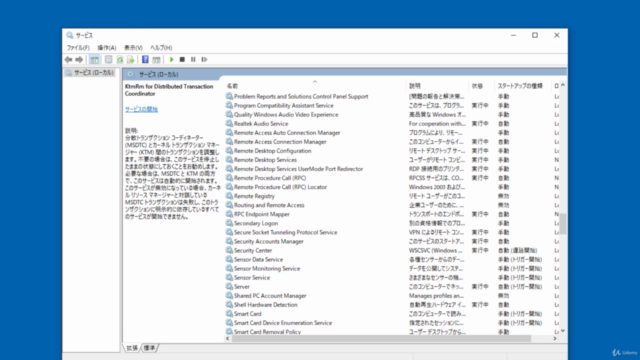This screenshot has height=360, width=640.
Task: Select Remote Desktop Services UserMode Port Redirector
Action: point(298,169)
